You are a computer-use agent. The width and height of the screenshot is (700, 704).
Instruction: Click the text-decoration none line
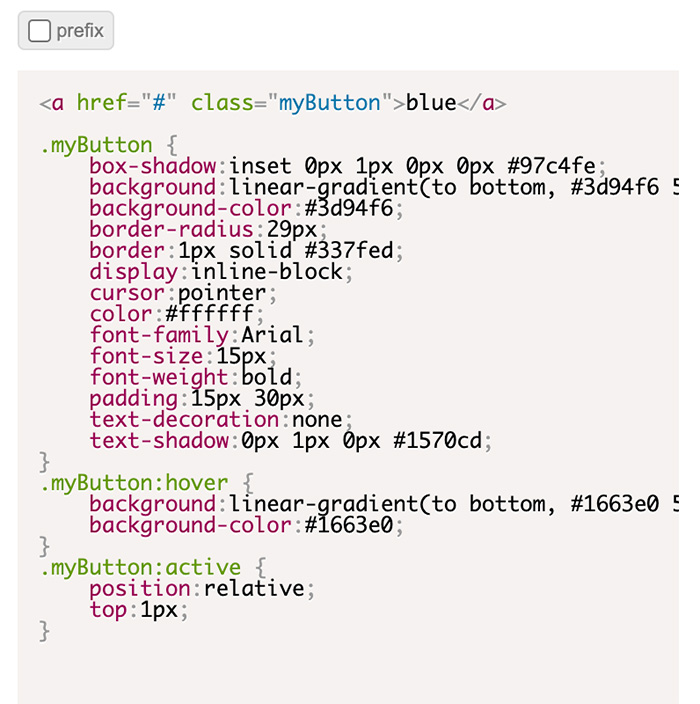pyautogui.click(x=221, y=419)
